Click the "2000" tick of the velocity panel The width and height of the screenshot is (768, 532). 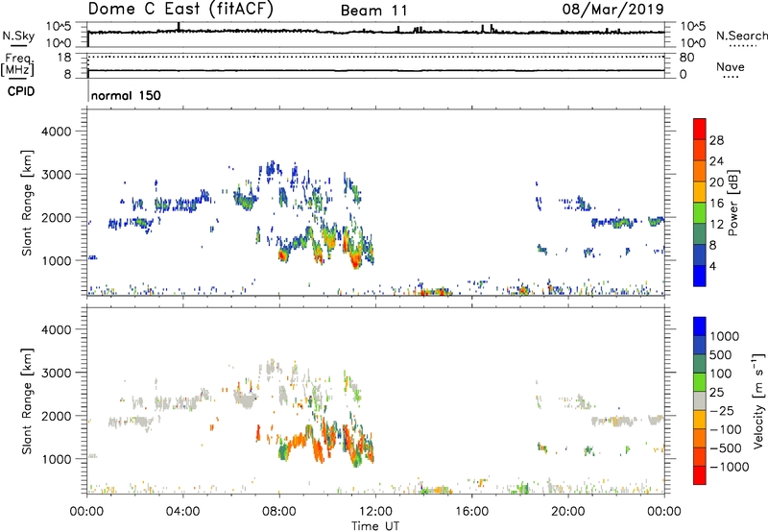[56, 416]
